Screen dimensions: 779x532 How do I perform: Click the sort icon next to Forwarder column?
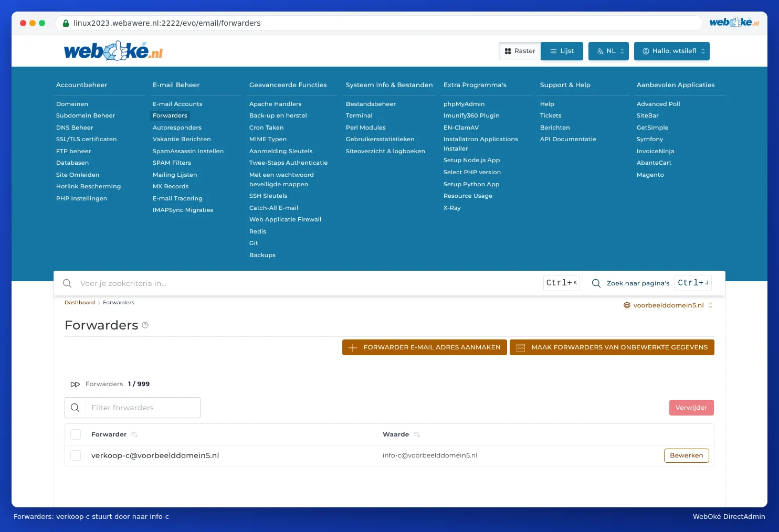[x=134, y=434]
